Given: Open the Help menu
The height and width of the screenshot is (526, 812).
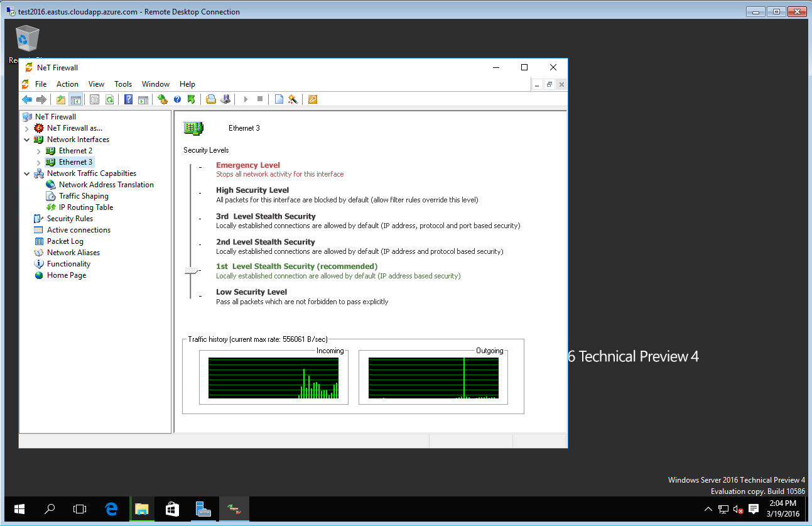Looking at the screenshot, I should (187, 84).
